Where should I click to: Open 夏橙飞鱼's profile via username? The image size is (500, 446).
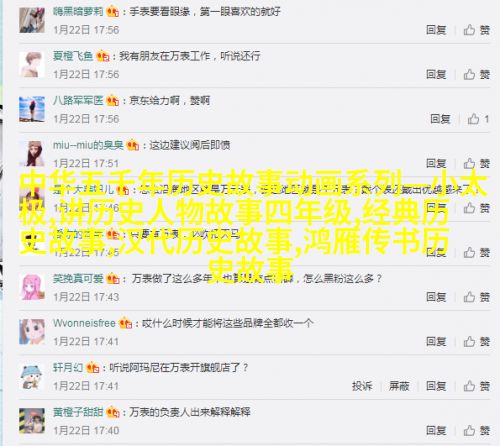pos(73,56)
